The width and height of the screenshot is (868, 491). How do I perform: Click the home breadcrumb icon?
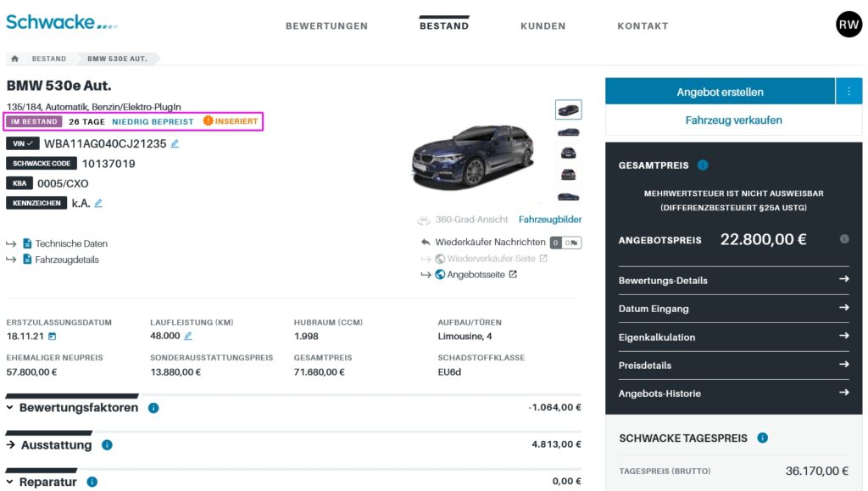pyautogui.click(x=15, y=59)
